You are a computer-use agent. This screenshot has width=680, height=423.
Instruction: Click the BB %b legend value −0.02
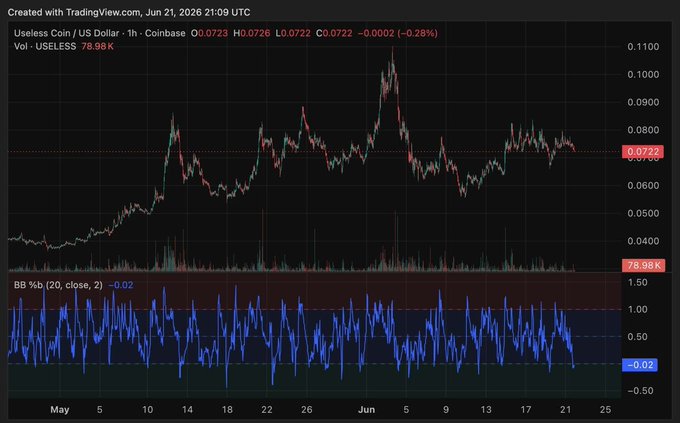point(121,285)
